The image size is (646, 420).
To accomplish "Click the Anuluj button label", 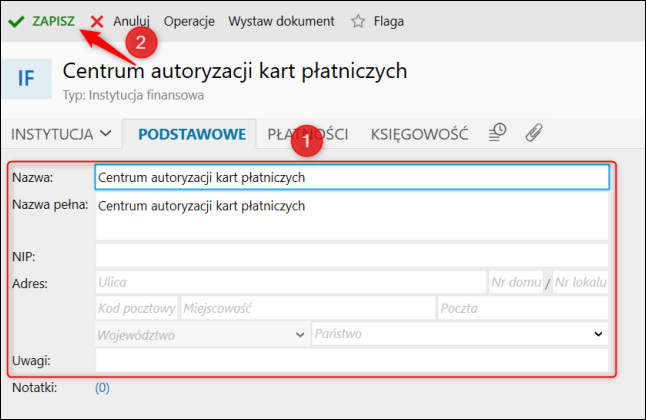I will (x=131, y=21).
